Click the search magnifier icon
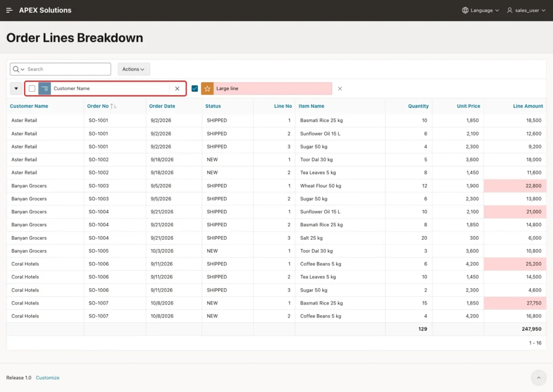The image size is (553, 392). [x=16, y=69]
